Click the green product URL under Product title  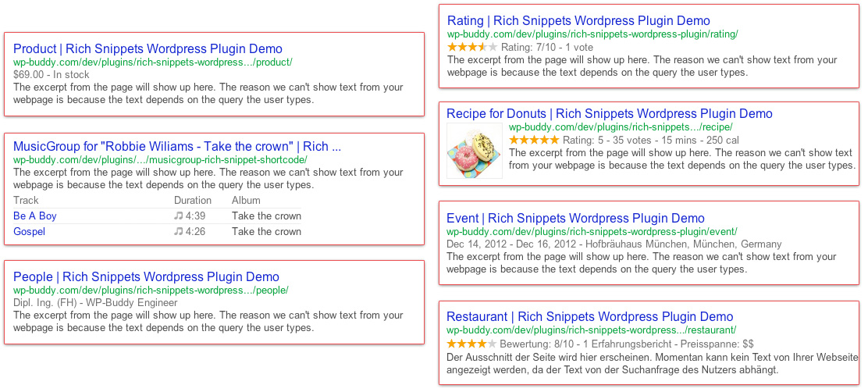click(153, 62)
